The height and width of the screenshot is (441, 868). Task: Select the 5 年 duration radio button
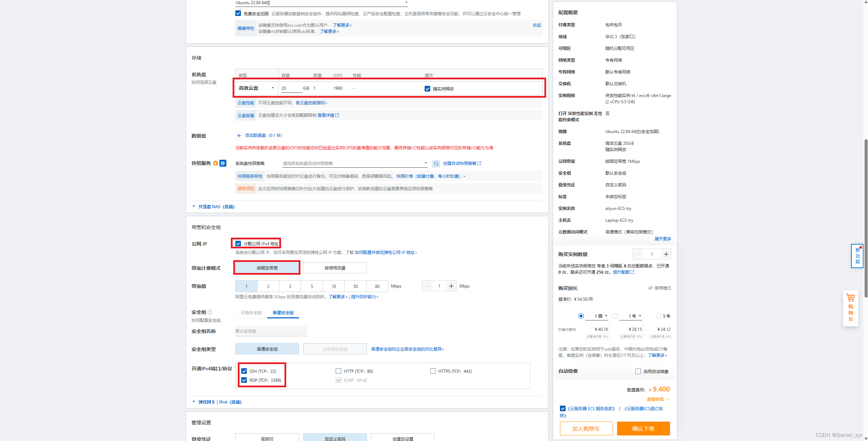pyautogui.click(x=659, y=316)
